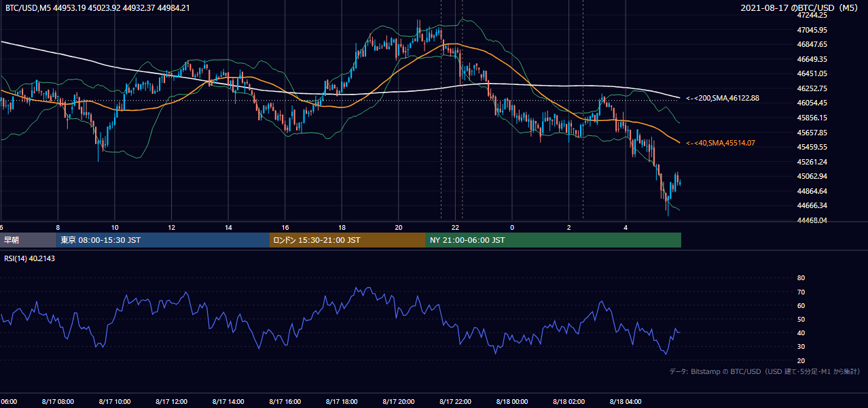
Task: Click price axis value 47244.25
Action: pyautogui.click(x=812, y=15)
